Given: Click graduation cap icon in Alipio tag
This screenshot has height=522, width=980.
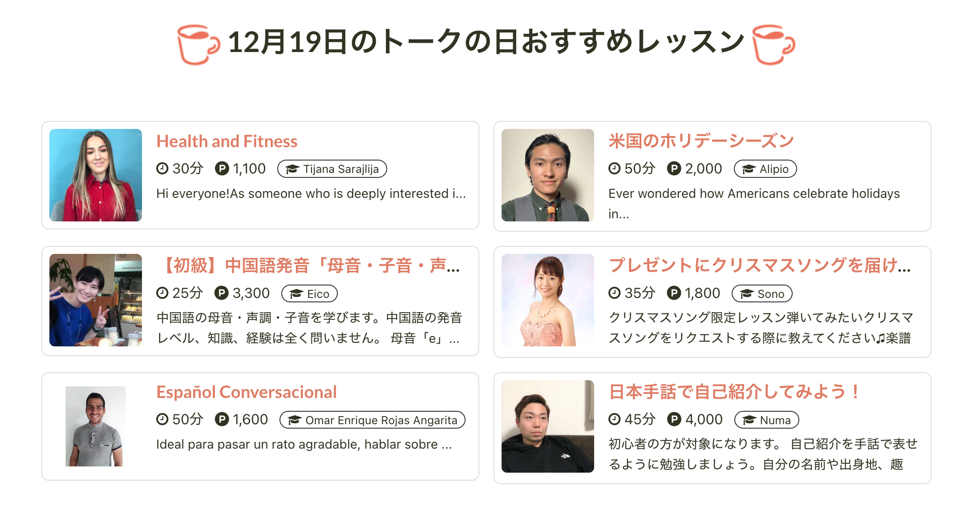Looking at the screenshot, I should coord(749,169).
